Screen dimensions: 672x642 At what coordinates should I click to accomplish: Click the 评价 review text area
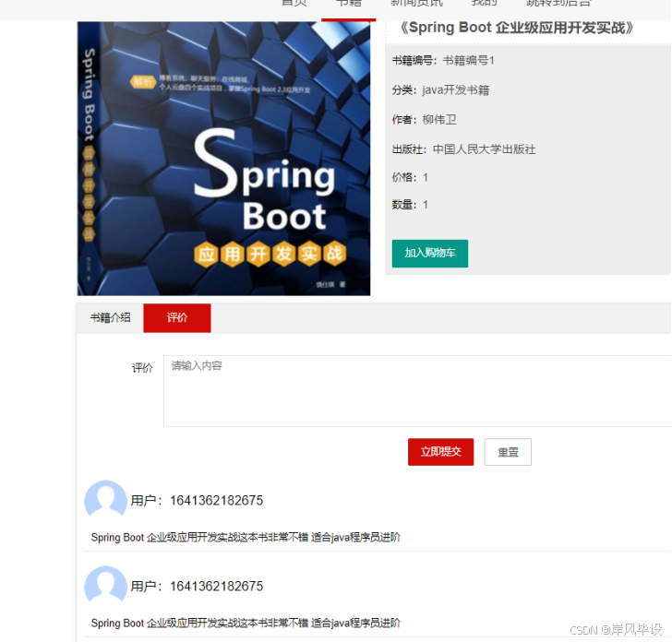[x=417, y=390]
